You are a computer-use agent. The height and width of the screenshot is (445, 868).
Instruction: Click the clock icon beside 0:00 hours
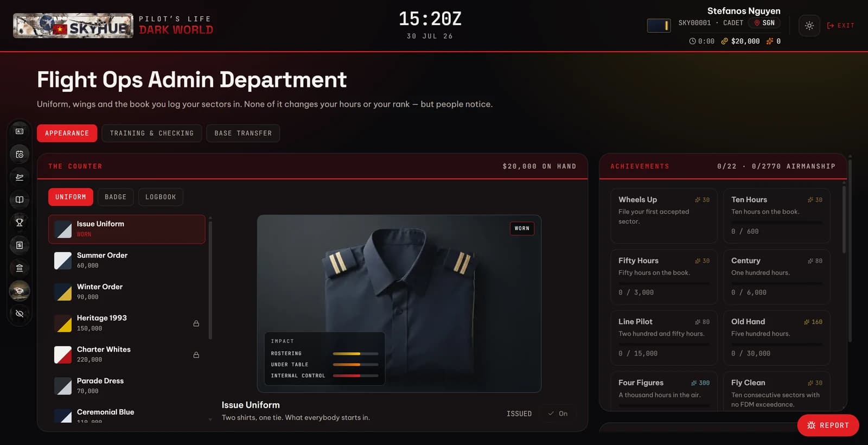click(x=692, y=41)
